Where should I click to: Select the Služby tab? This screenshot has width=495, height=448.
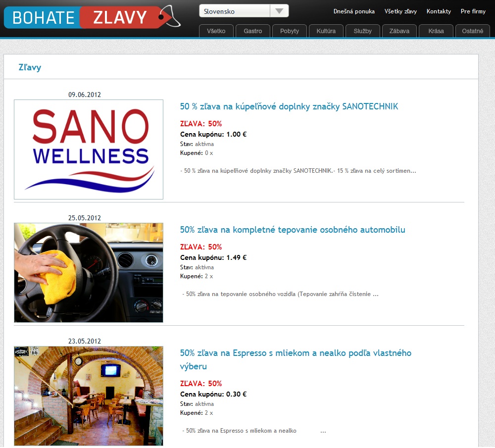pos(363,31)
